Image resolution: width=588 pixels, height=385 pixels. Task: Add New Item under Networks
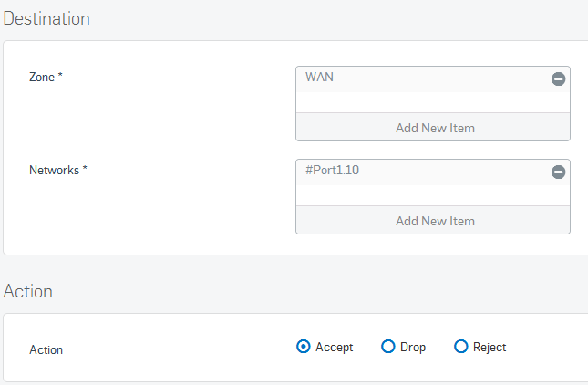433,221
